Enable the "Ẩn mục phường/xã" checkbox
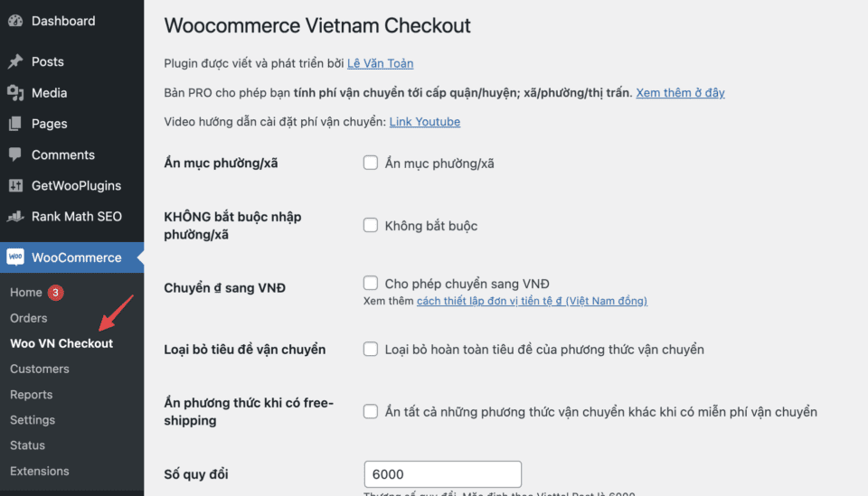The height and width of the screenshot is (496, 868). [x=371, y=164]
